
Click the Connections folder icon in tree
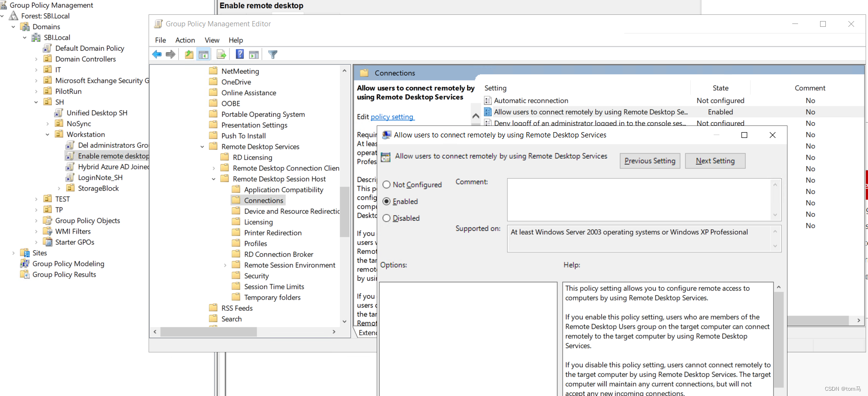(x=236, y=200)
